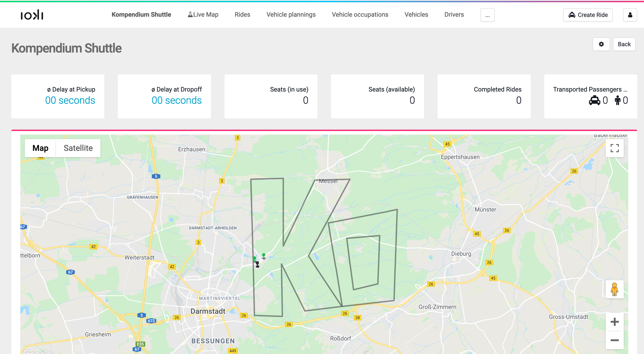Viewport: 644px width, 354px height.
Task: Navigate to Drivers
Action: tap(454, 14)
